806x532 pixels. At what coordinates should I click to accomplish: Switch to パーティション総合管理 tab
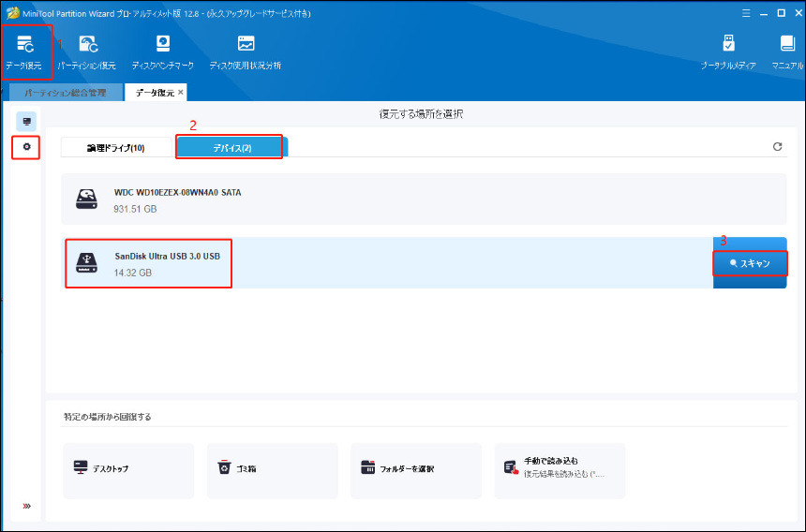(64, 92)
